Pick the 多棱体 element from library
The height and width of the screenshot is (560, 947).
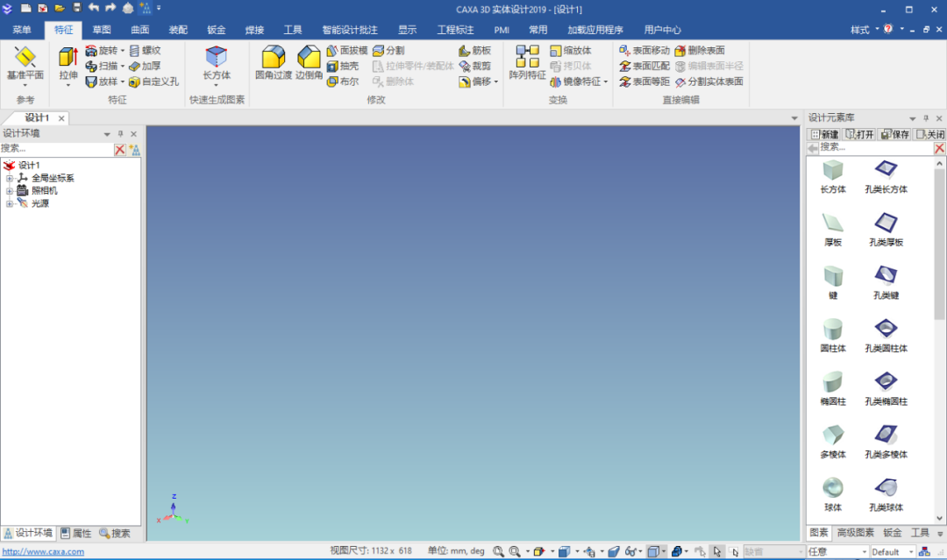[833, 441]
